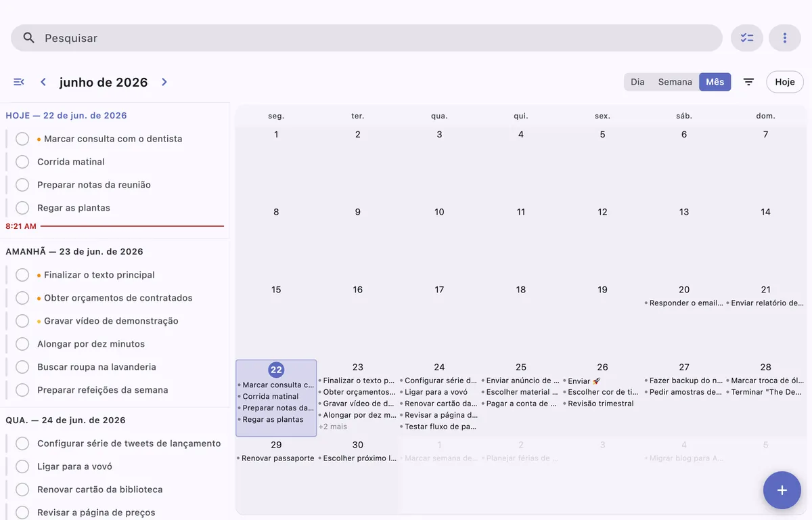Screen dimensions: 812x520
Task: Collapse the sidebar with the menu icon
Action: [x=19, y=82]
